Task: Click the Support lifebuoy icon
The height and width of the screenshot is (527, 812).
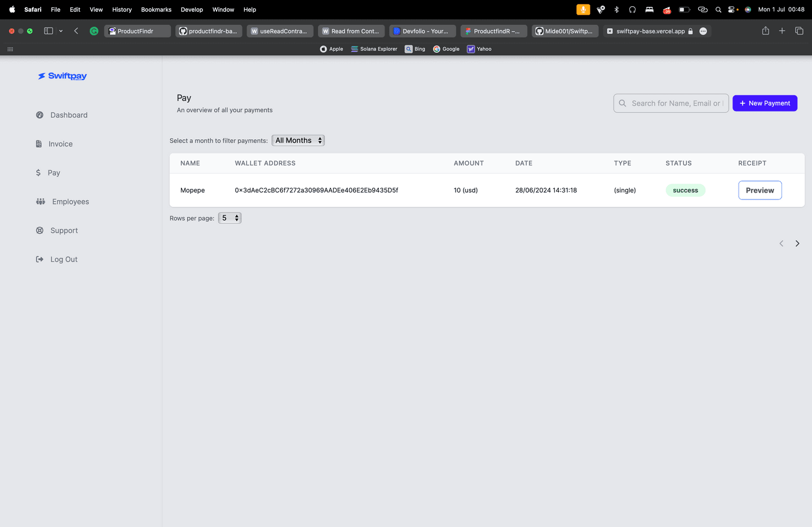Action: coord(39,231)
